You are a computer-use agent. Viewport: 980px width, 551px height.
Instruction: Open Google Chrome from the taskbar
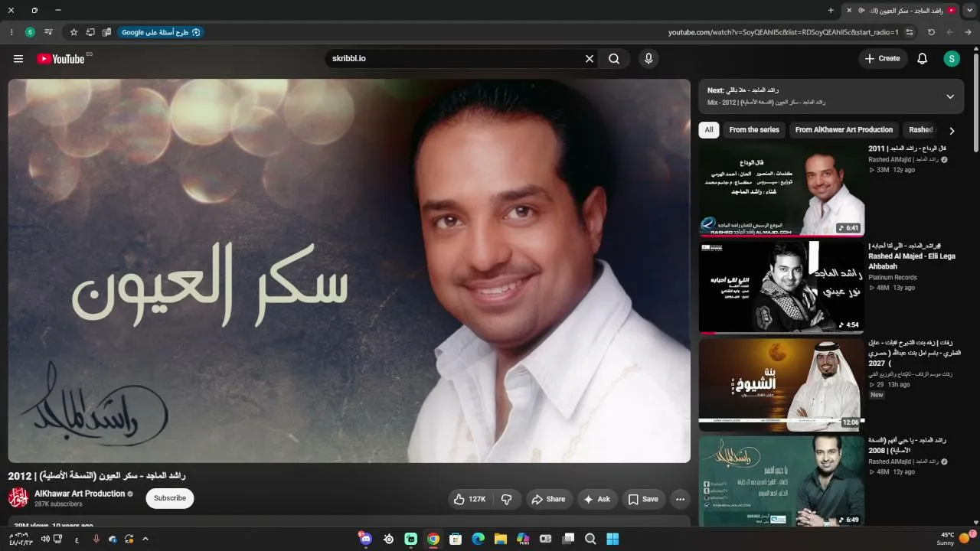[x=433, y=539]
